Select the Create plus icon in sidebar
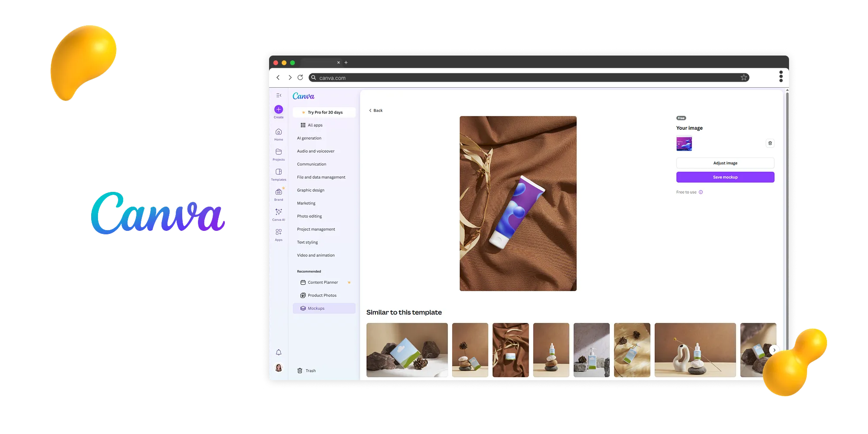 pos(278,110)
